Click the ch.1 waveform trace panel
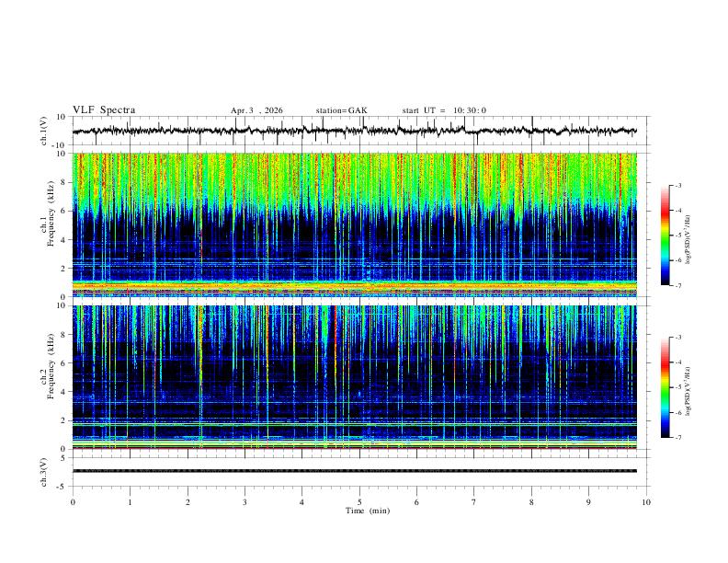 point(360,131)
